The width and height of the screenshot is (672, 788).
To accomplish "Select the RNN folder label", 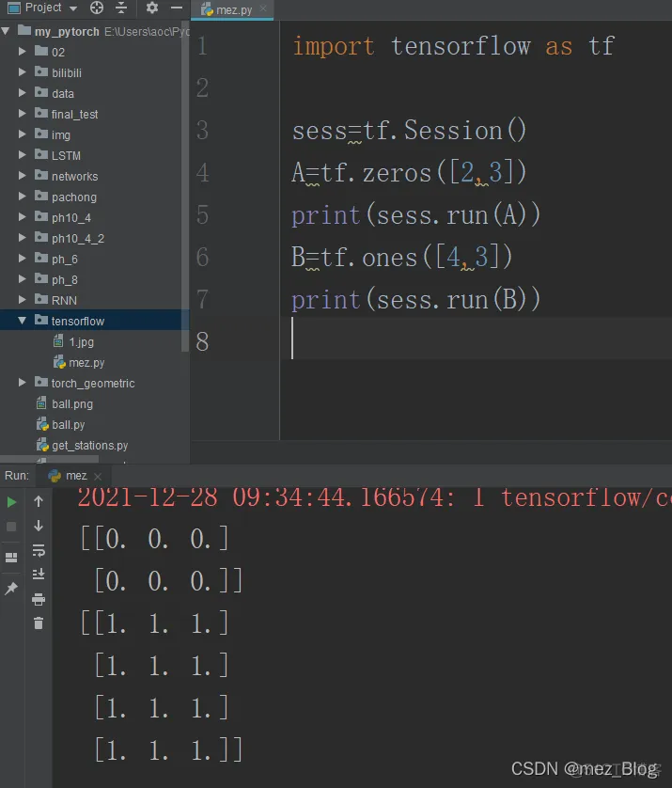I will pos(64,301).
